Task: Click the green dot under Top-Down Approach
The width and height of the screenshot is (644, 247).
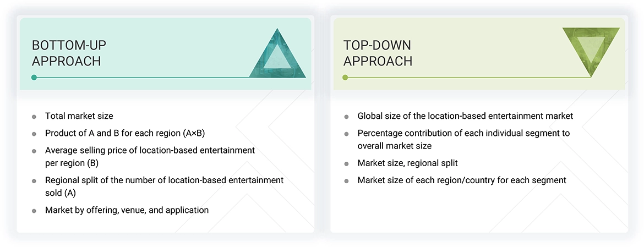Action: [x=346, y=78]
